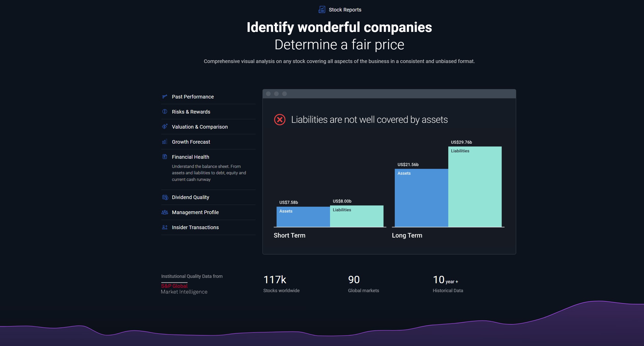Click the Past Performance chart icon

tap(165, 97)
